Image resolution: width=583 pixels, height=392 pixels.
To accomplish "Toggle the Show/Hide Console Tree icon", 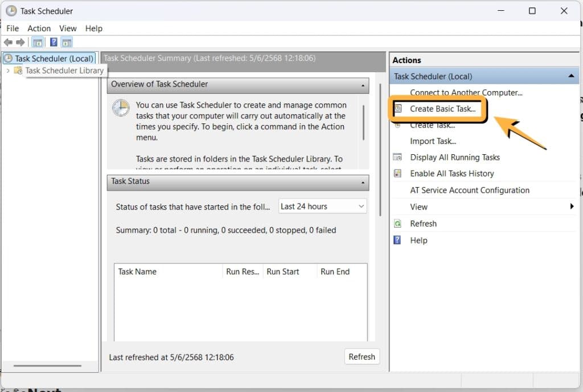I will (38, 42).
